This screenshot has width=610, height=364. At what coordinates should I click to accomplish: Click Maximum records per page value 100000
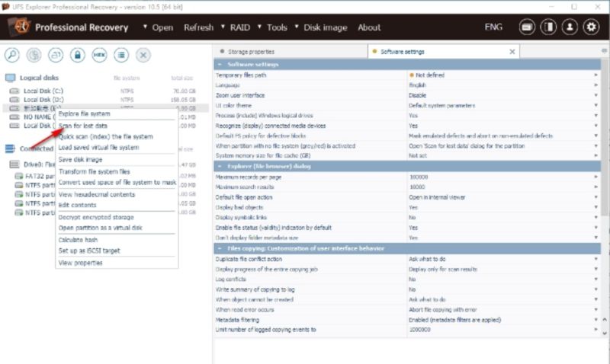coord(419,177)
